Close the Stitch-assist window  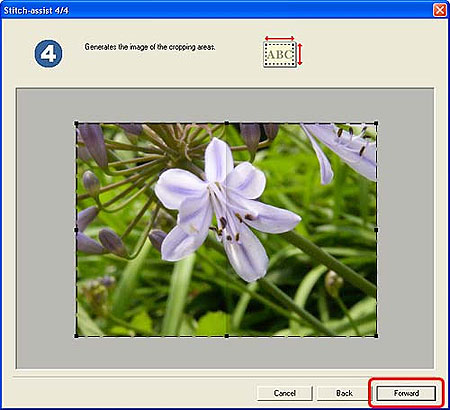coord(440,10)
